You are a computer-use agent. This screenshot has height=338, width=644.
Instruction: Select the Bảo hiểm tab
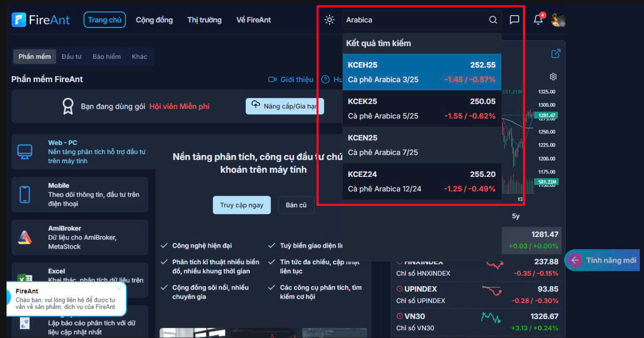pos(107,56)
